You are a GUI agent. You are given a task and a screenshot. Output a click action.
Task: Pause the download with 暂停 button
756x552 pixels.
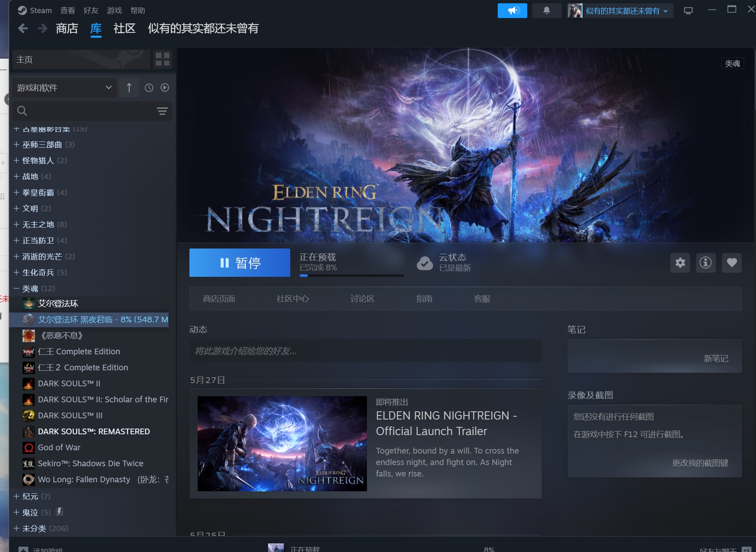coord(240,262)
